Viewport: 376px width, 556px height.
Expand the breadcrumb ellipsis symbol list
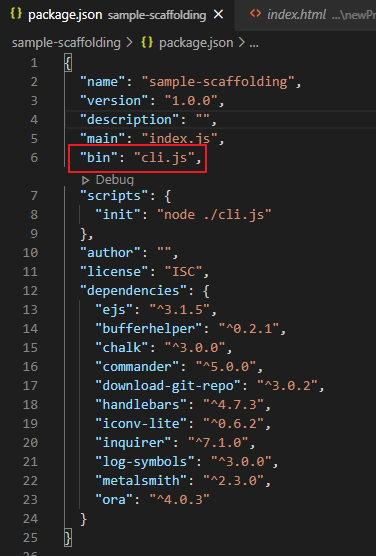point(254,43)
